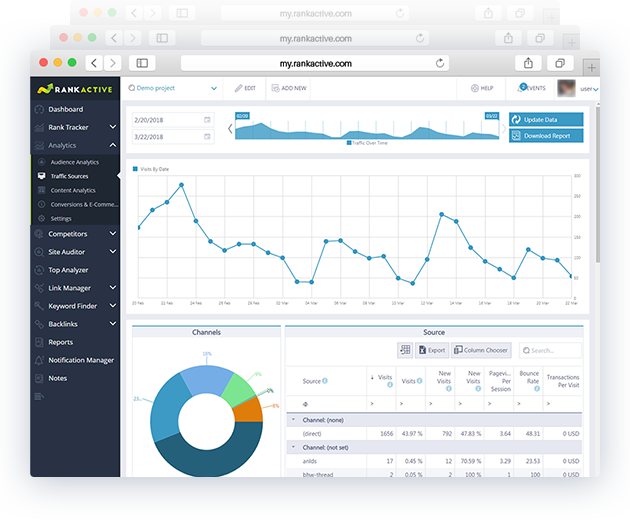The height and width of the screenshot is (520, 630).
Task: Open the Dashboard sidebar item
Action: [x=65, y=109]
